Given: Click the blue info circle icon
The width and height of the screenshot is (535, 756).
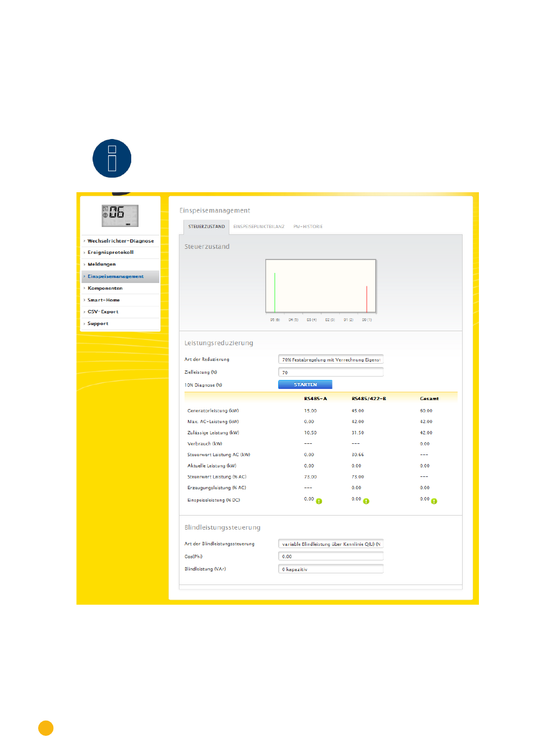Looking at the screenshot, I should (x=112, y=158).
